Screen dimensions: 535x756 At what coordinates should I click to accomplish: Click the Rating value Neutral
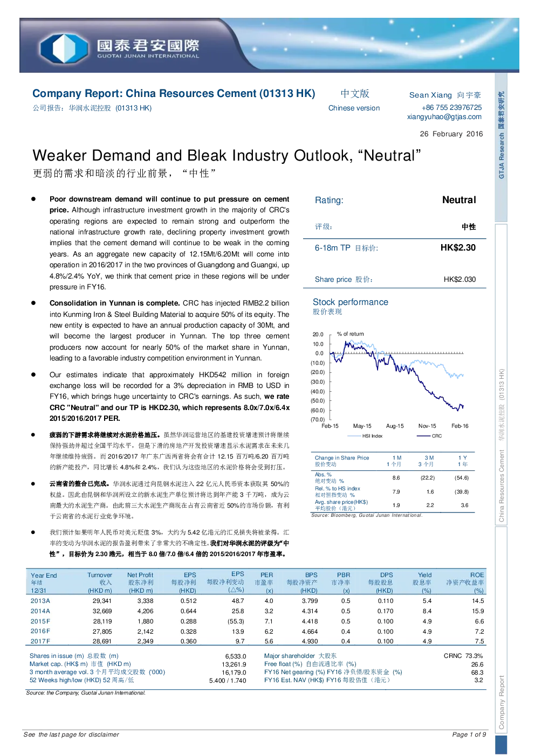459,200
